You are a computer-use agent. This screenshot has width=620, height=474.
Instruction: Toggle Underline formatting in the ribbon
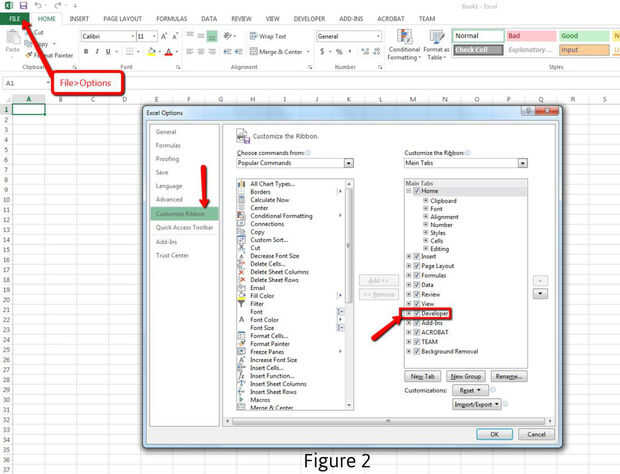tap(108, 52)
